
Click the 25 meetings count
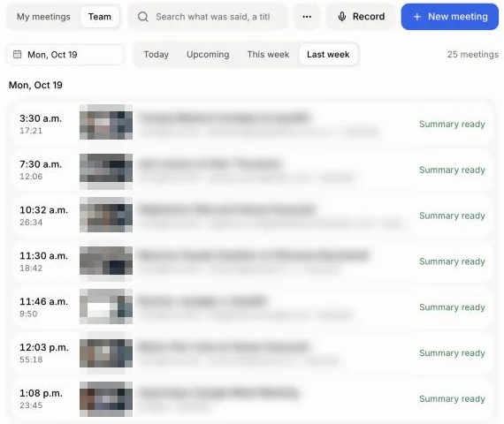point(473,55)
